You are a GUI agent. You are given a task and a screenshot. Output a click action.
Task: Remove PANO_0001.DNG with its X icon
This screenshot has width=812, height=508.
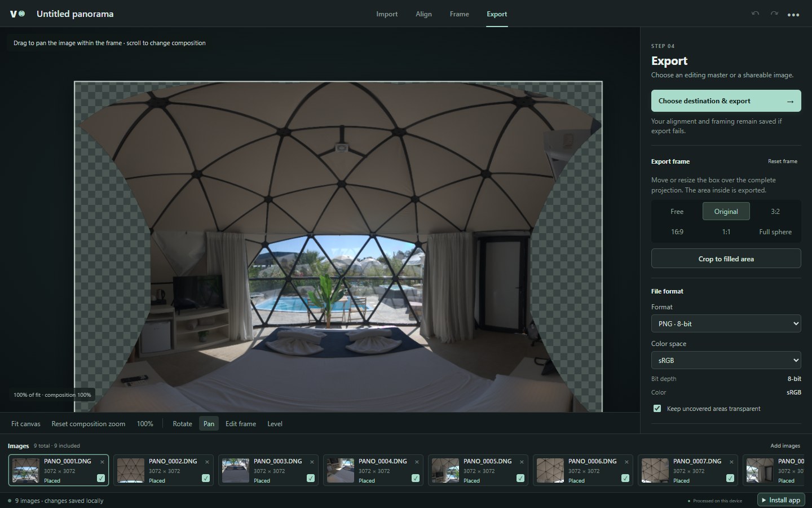click(x=102, y=462)
